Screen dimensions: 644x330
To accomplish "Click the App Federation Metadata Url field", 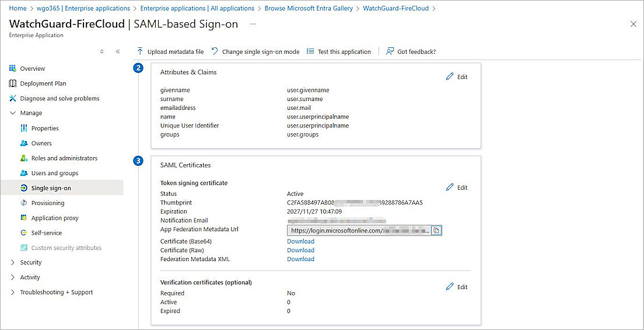I will coord(359,231).
